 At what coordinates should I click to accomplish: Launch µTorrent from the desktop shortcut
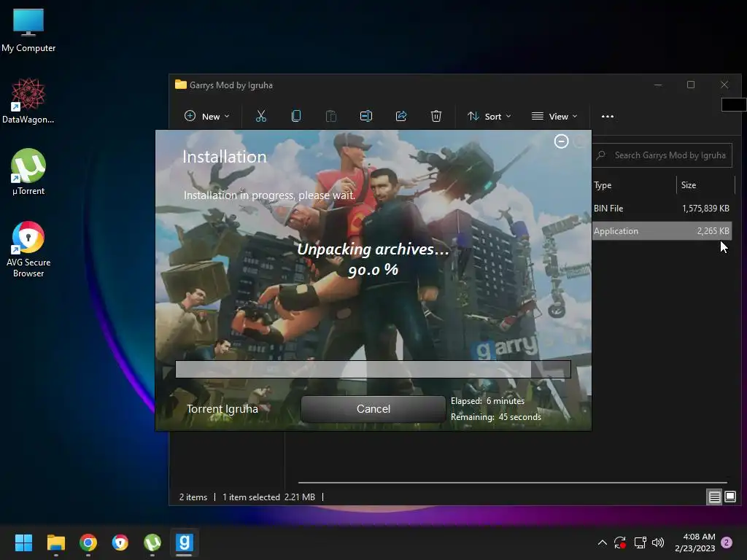[28, 172]
